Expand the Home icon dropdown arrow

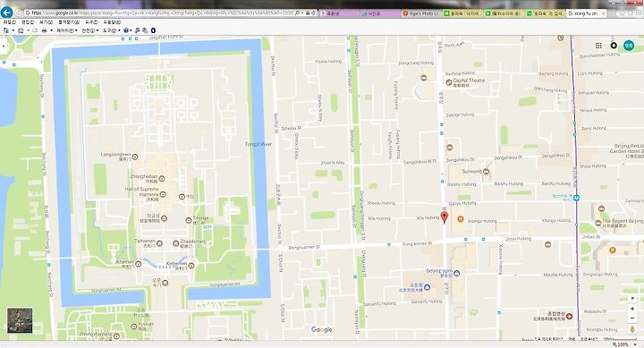(13, 30)
